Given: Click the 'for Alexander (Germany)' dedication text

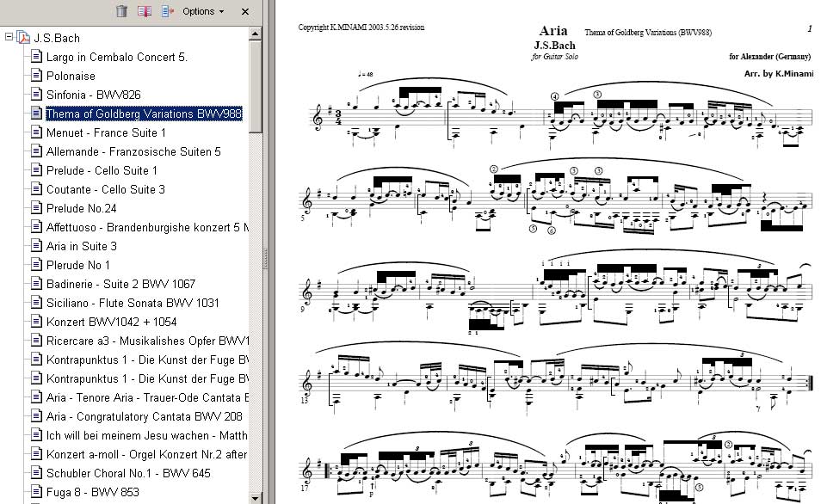Looking at the screenshot, I should [769, 57].
